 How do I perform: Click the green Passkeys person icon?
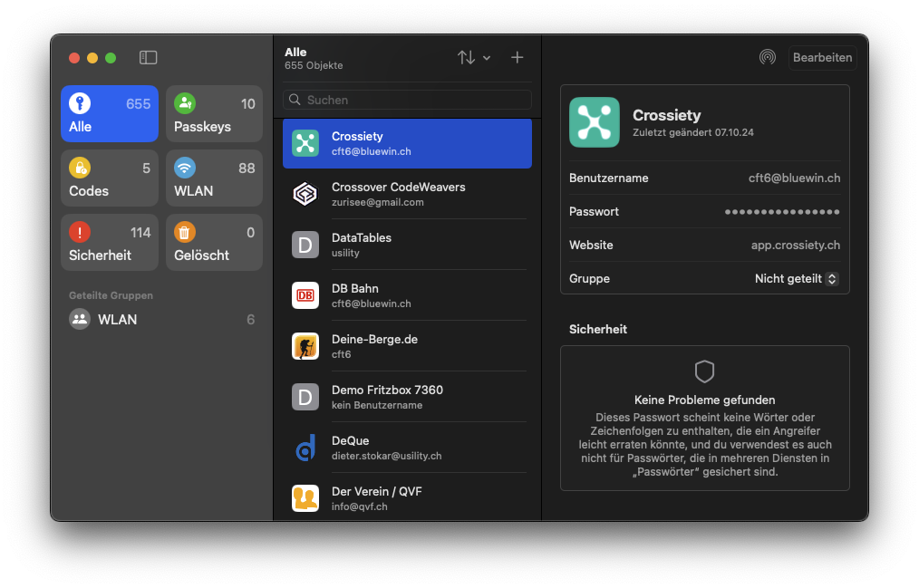tap(185, 103)
